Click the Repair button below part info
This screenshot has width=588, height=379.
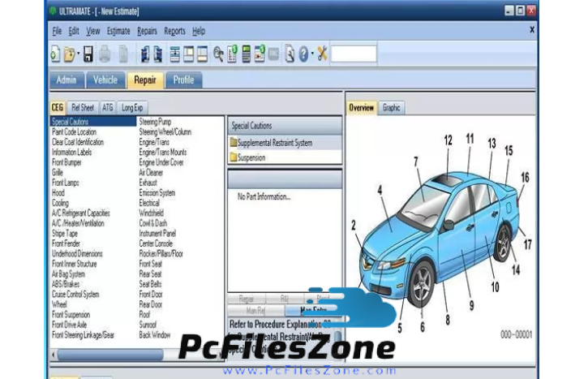[x=247, y=299]
